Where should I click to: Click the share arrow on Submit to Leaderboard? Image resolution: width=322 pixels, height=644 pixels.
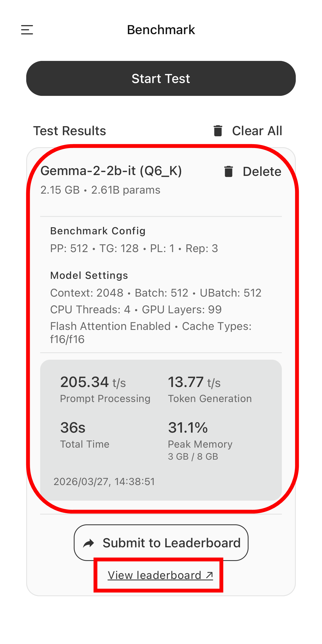(x=89, y=543)
